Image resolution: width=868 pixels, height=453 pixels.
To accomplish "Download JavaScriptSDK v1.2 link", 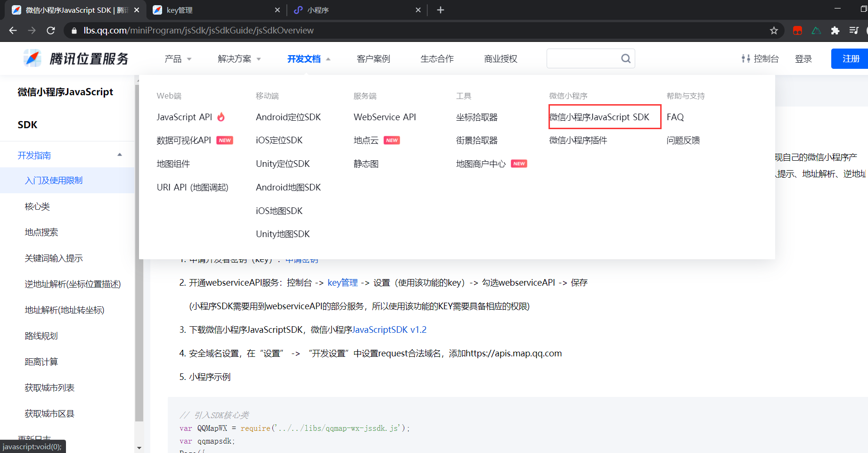I will pos(389,329).
